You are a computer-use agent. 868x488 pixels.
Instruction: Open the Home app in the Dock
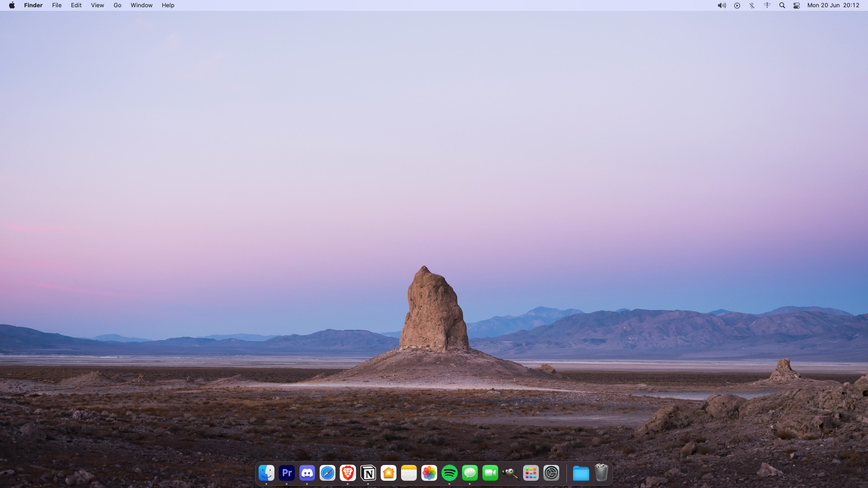388,473
